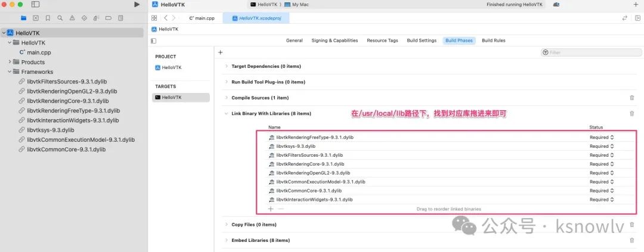Expand the Target Dependencies section
This screenshot has width=644, height=252.
[226, 66]
